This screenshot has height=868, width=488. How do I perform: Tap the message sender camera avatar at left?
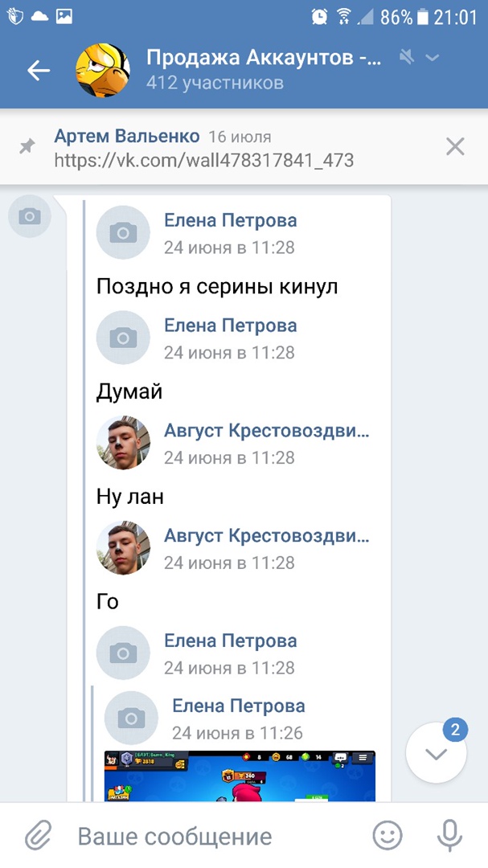click(x=30, y=216)
